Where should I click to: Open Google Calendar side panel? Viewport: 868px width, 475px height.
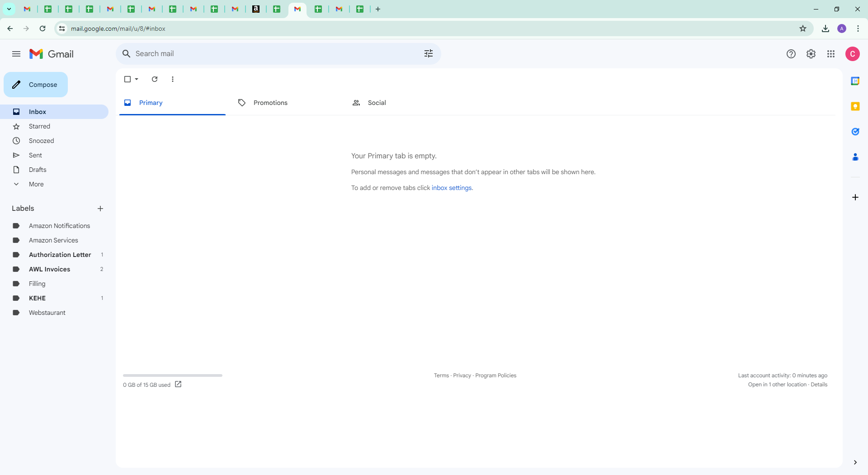[x=855, y=81]
